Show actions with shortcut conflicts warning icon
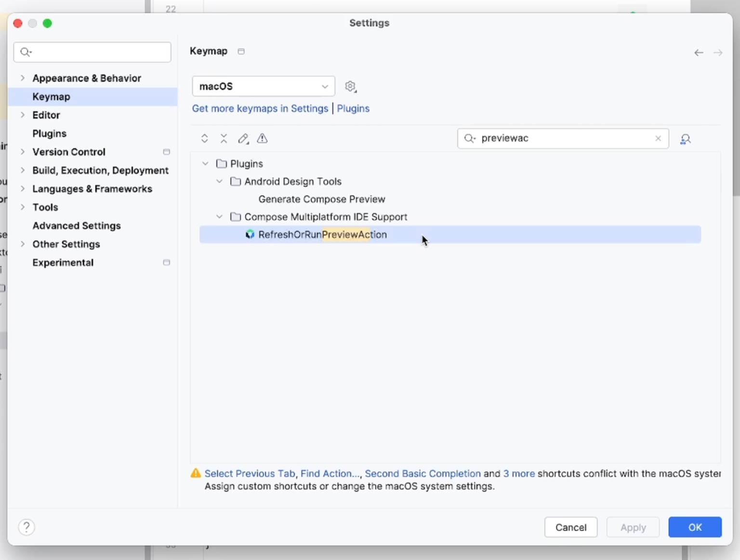The height and width of the screenshot is (560, 740). (x=262, y=138)
